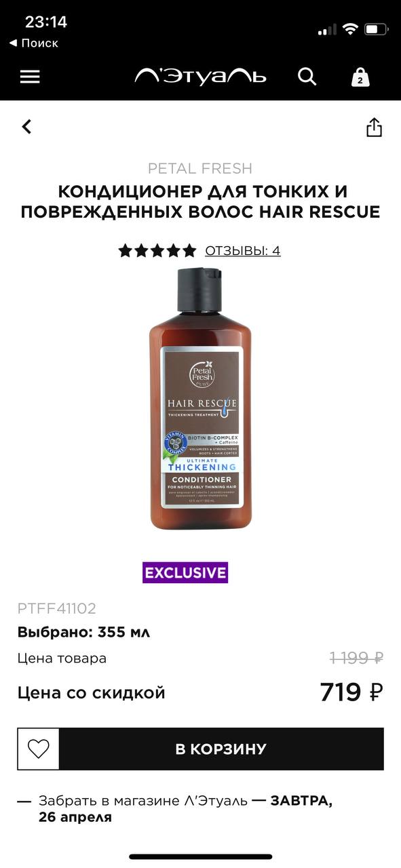
Task: Open the shopping bag with 2 items
Action: pos(360,77)
